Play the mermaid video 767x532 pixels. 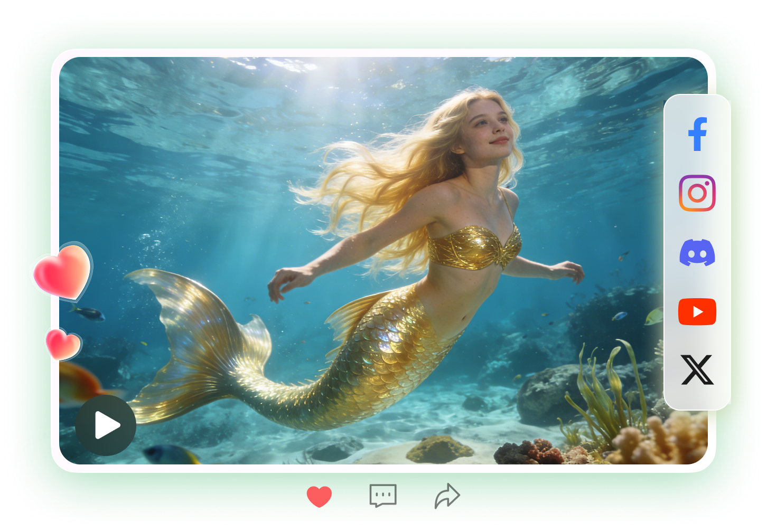106,424
